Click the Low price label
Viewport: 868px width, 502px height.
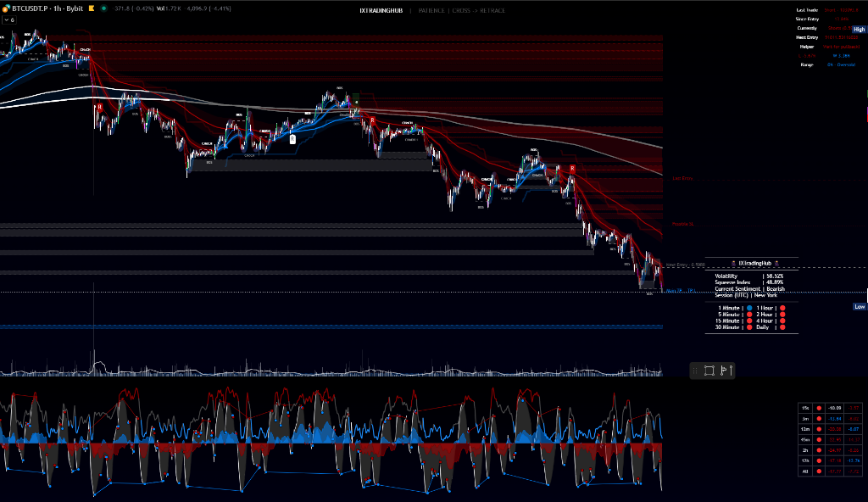[x=860, y=306]
